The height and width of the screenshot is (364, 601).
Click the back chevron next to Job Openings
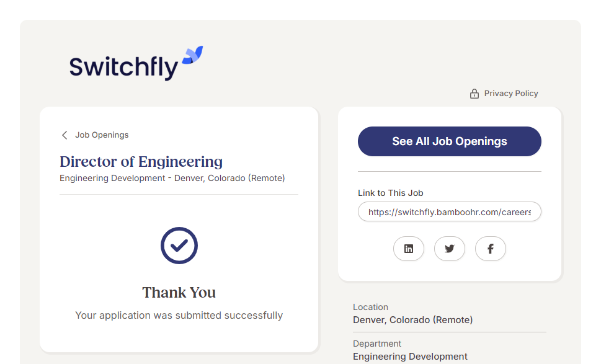click(65, 135)
